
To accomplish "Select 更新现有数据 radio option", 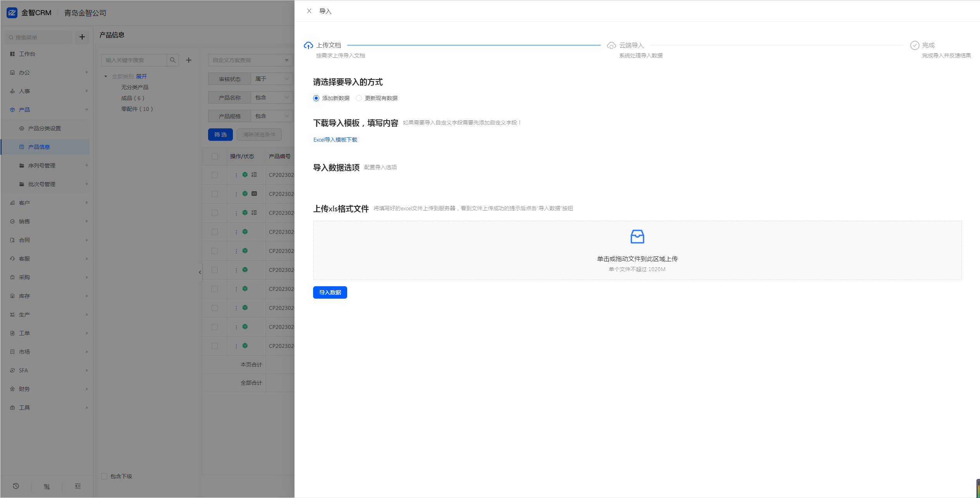I will pyautogui.click(x=359, y=98).
